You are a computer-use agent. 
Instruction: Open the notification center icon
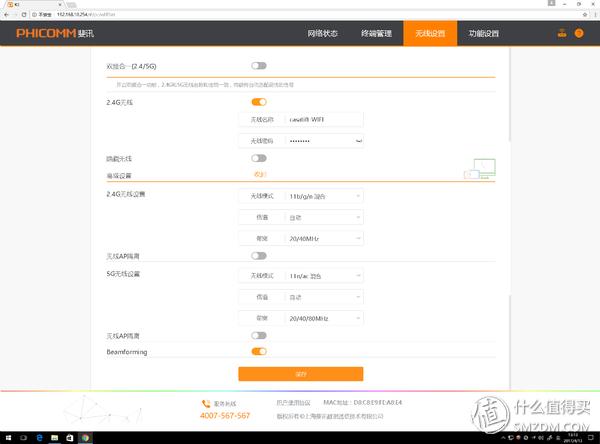click(x=591, y=437)
